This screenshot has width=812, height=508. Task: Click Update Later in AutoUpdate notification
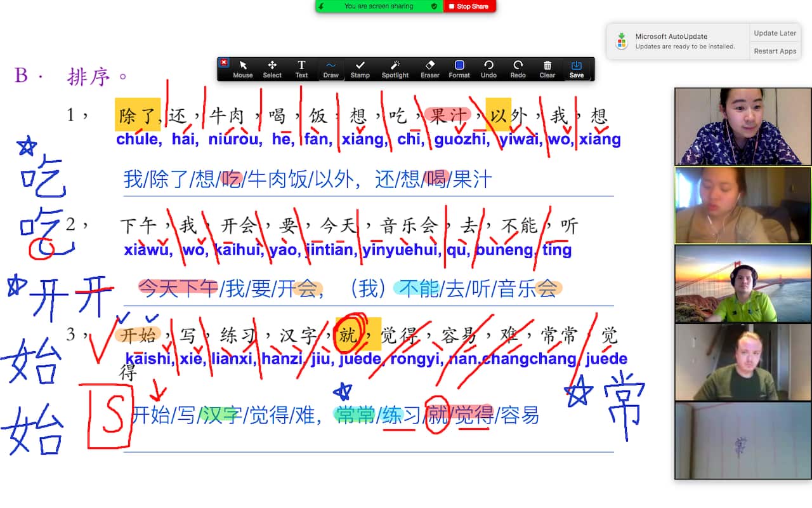coord(775,33)
